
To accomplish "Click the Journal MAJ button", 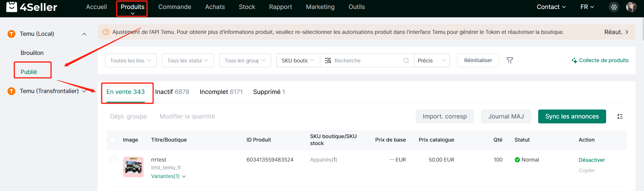I will [506, 116].
